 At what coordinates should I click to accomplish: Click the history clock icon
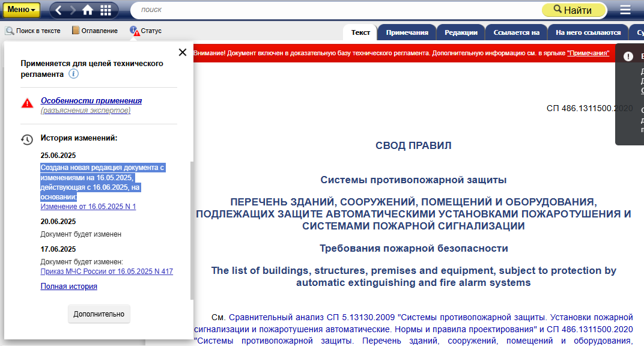pyautogui.click(x=27, y=139)
